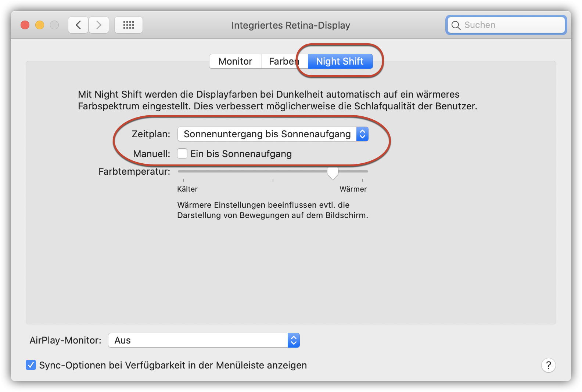The height and width of the screenshot is (392, 582).
Task: Switch to the Monitor tab
Action: (x=235, y=61)
